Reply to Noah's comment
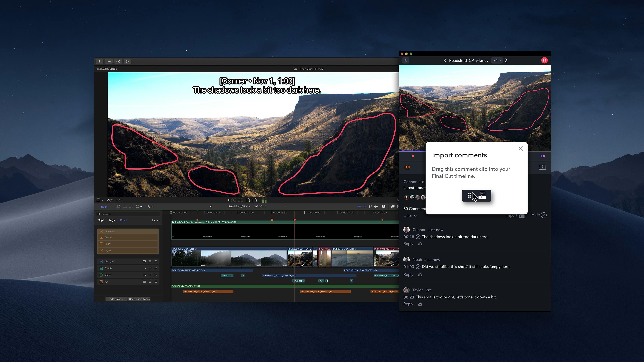 point(408,275)
